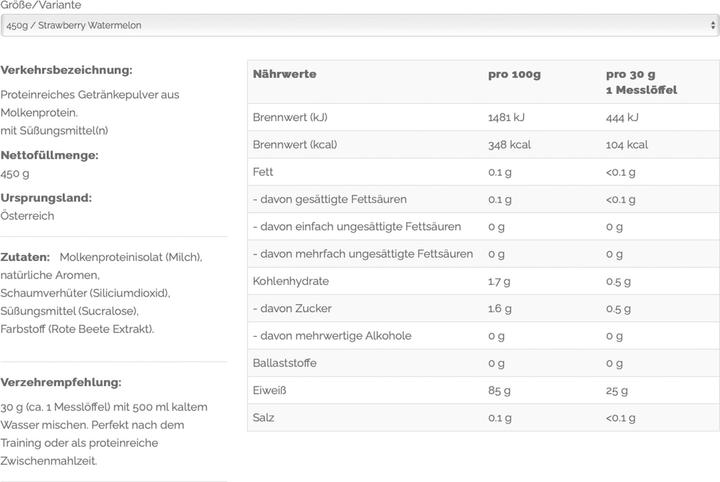
Task: Click the Salz row label
Action: click(x=264, y=417)
